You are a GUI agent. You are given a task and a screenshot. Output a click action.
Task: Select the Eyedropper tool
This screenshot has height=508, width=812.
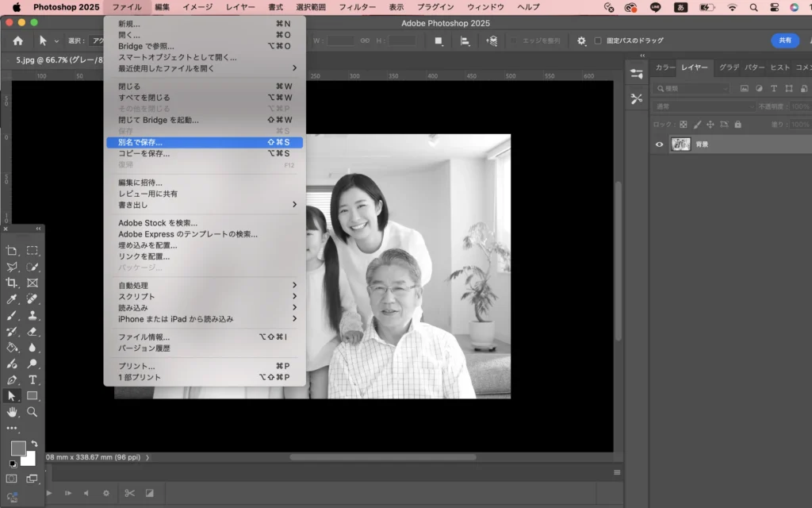pyautogui.click(x=12, y=299)
